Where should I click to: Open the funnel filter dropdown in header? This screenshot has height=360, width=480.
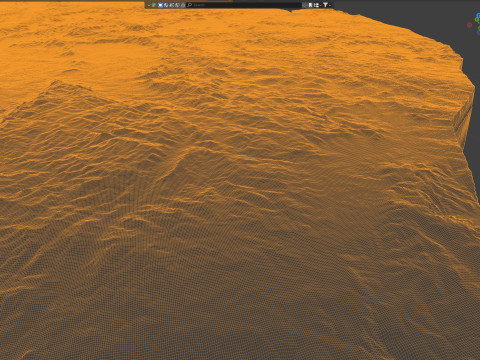click(327, 5)
